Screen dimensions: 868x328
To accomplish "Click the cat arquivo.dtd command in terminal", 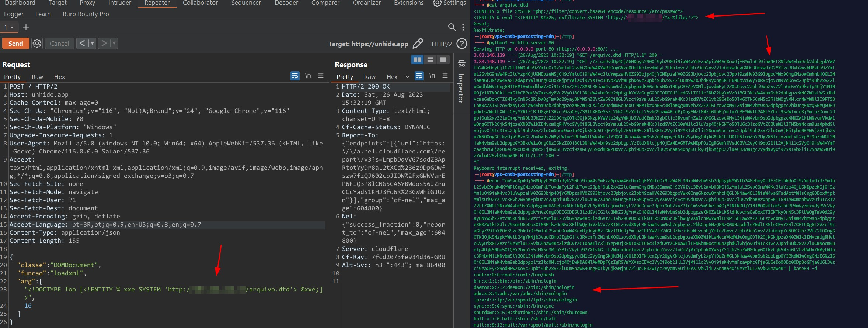I will pos(507,5).
